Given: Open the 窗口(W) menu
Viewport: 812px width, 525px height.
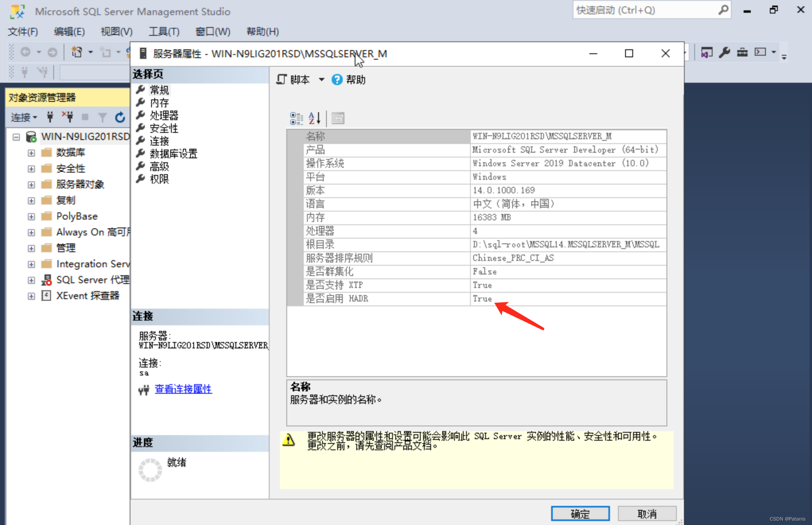Looking at the screenshot, I should (213, 31).
